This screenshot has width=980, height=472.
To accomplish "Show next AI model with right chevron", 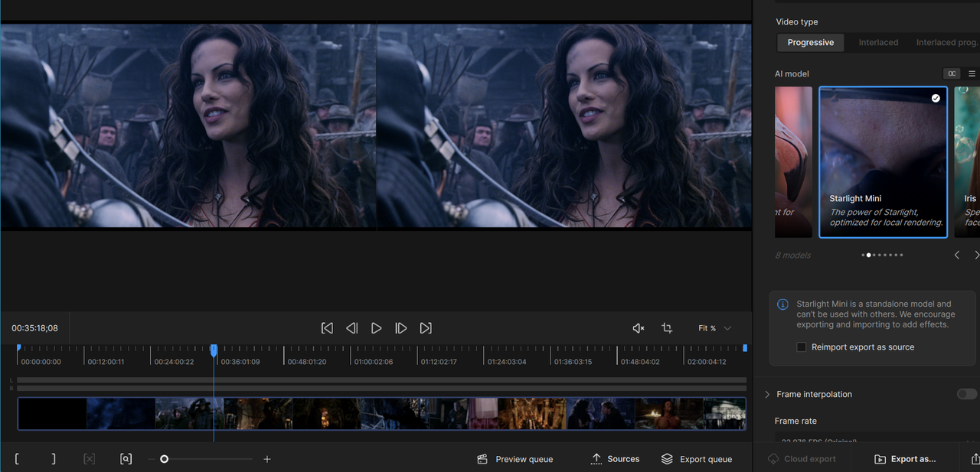I will (x=976, y=255).
